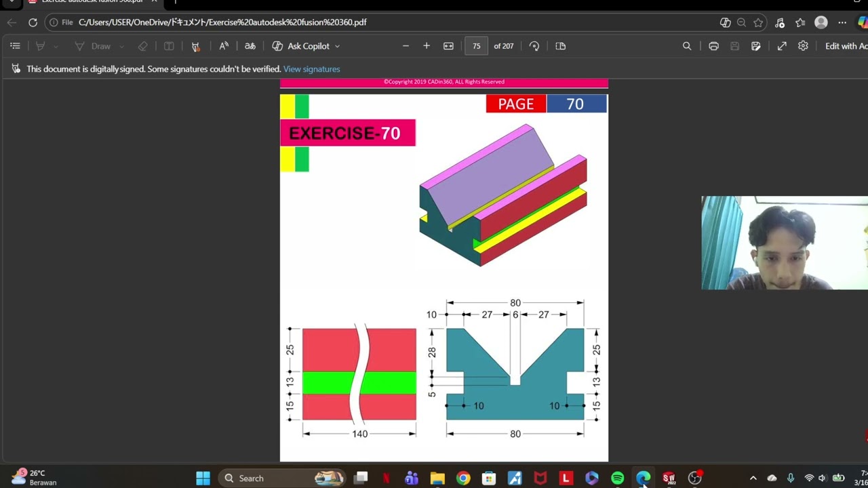The image size is (868, 488).
Task: Open the browser Settings and more menu
Action: (842, 22)
